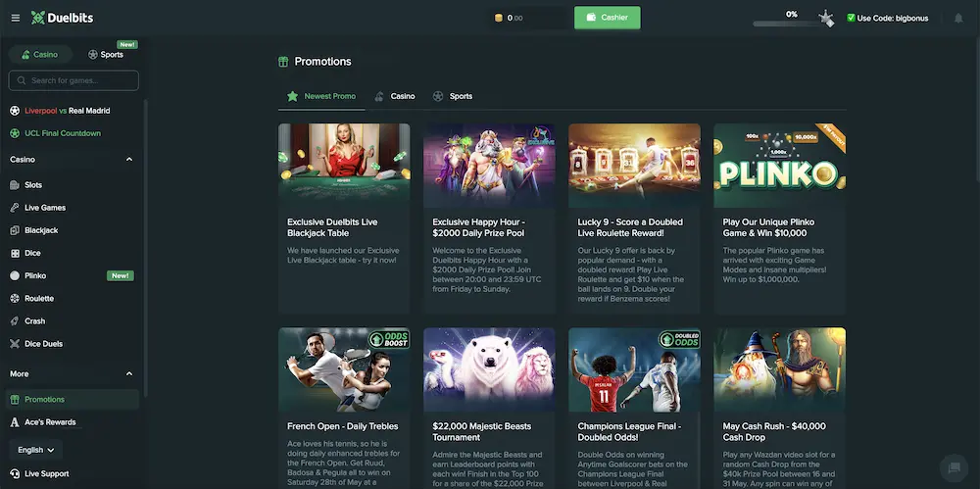
Task: Collapse the Casino section chevron
Action: pos(129,160)
